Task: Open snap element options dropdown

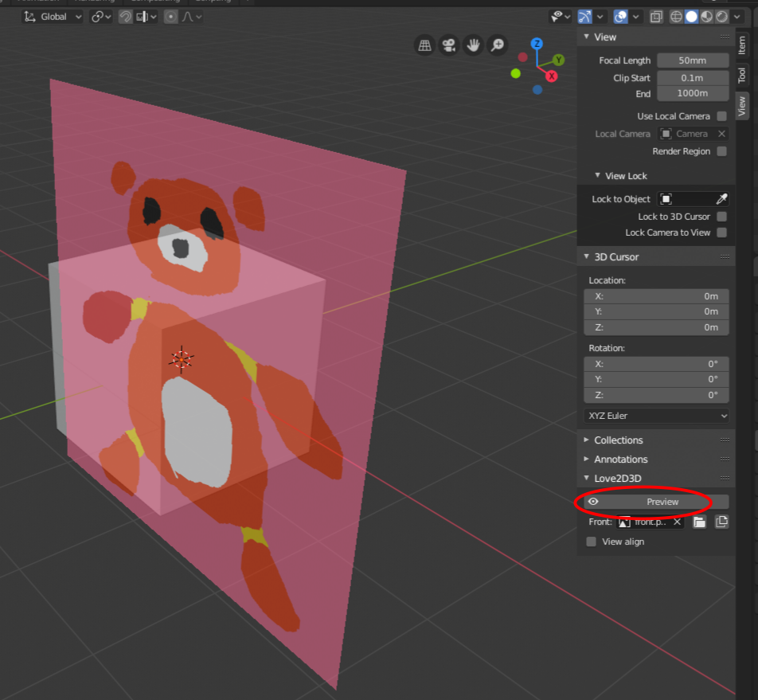Action: point(147,17)
